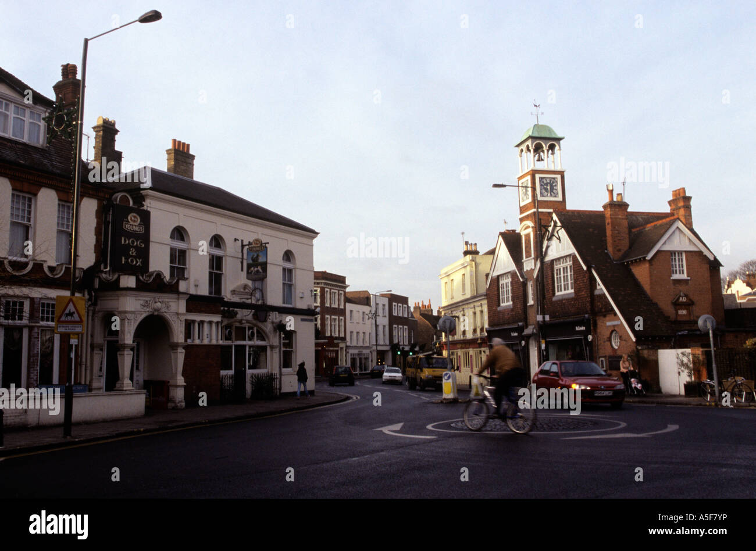The width and height of the screenshot is (756, 551).
Task: Click the alamy logo in the black bottom bar
Action: tap(58, 524)
